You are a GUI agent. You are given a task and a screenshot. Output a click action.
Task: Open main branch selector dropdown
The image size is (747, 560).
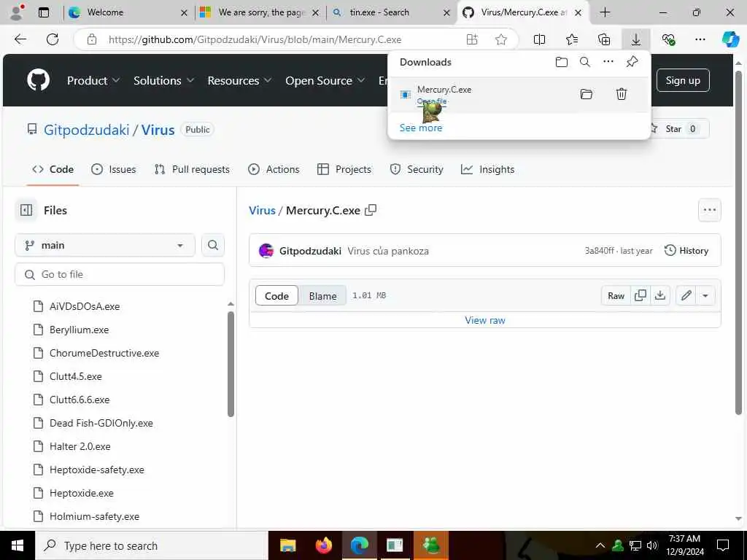(x=105, y=245)
